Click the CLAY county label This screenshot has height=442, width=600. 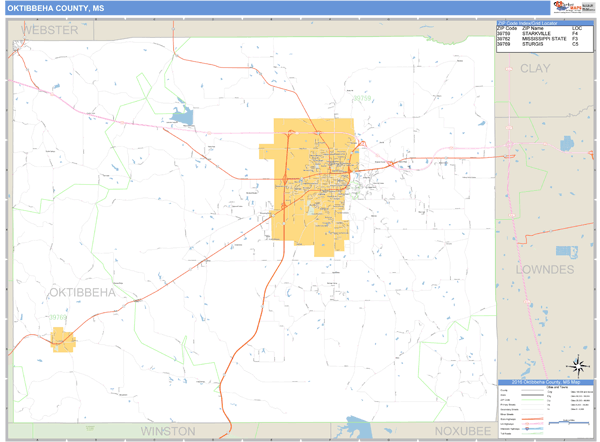pyautogui.click(x=535, y=68)
